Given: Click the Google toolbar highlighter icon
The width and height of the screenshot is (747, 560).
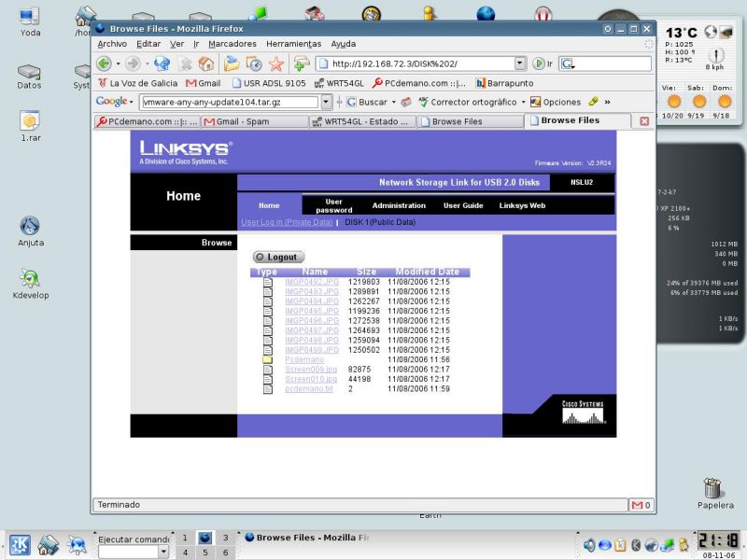Looking at the screenshot, I should click(593, 102).
